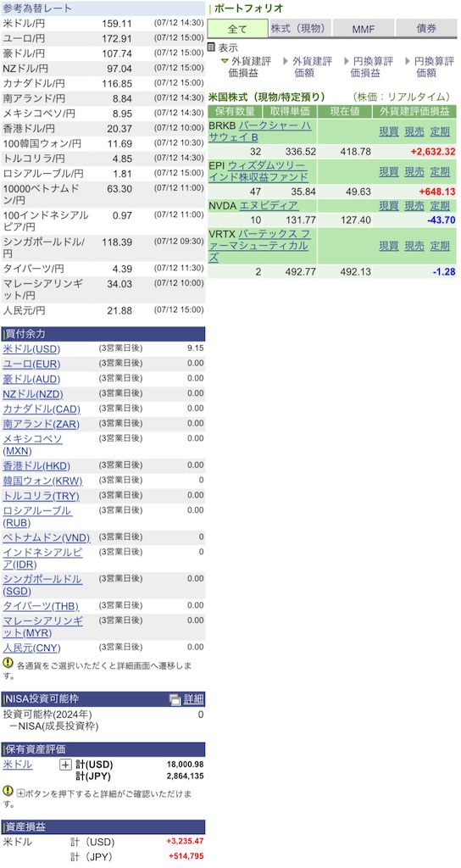Click the 保有数量 column header
461x868 pixels.
tap(236, 111)
